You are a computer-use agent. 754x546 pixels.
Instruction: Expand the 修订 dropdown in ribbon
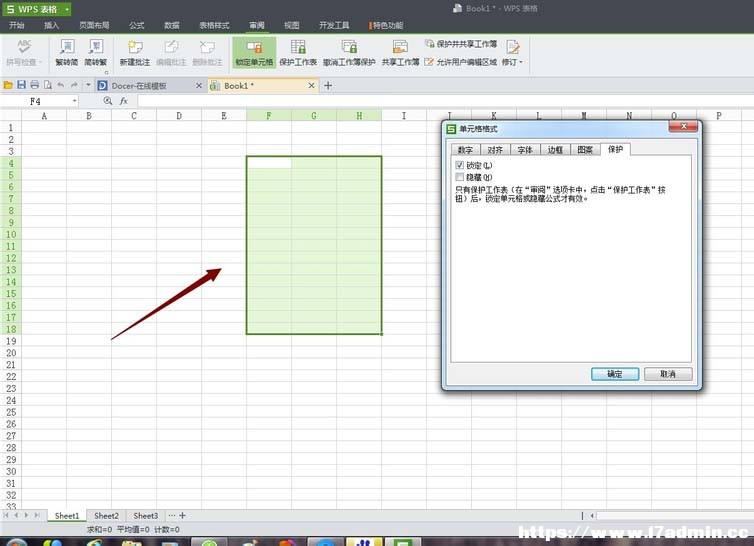(521, 63)
